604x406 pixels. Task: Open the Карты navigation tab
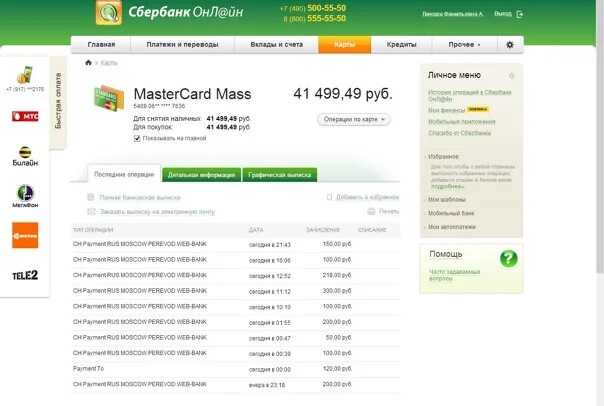tap(344, 45)
